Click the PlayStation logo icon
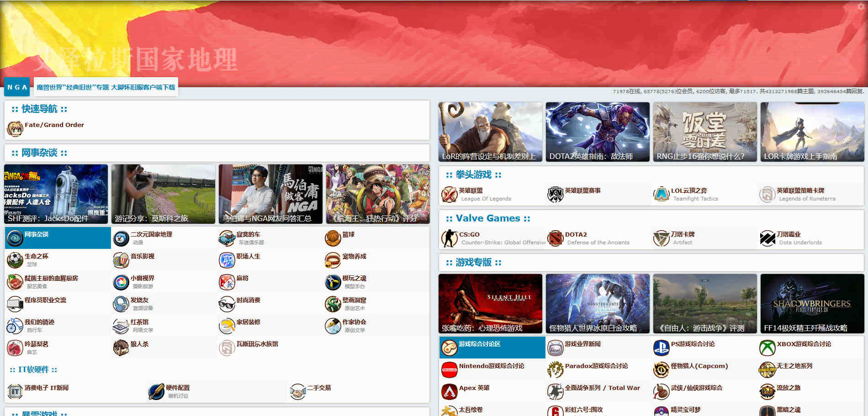Image resolution: width=868 pixels, height=416 pixels. [662, 348]
